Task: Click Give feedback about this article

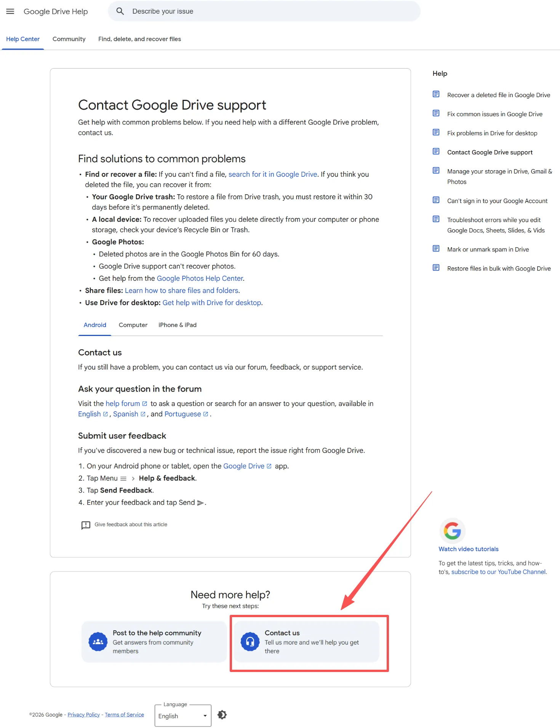Action: 131,525
